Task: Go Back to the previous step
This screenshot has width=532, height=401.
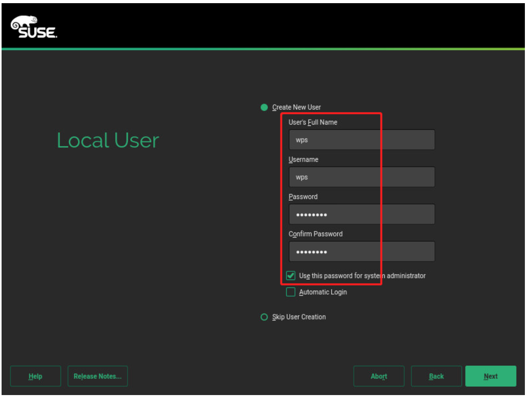Action: point(436,376)
